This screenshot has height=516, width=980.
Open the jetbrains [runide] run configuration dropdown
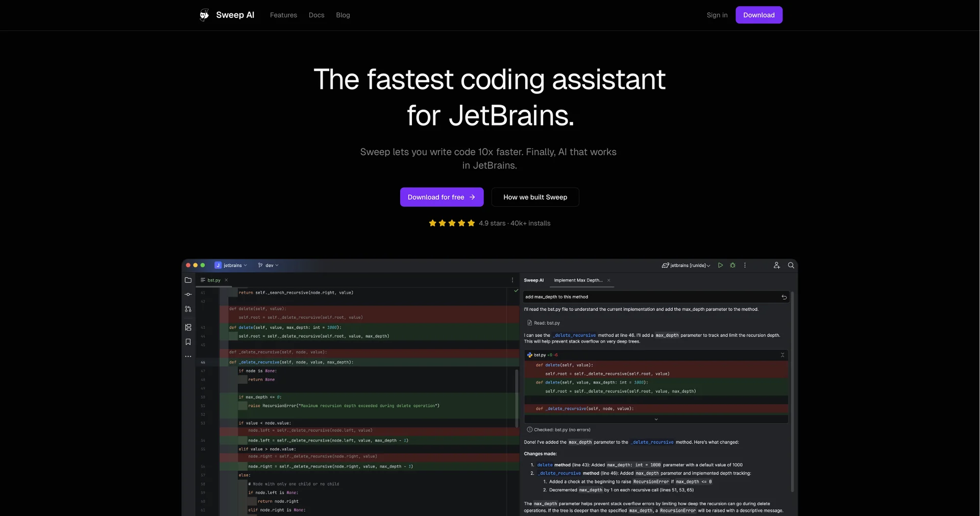686,265
